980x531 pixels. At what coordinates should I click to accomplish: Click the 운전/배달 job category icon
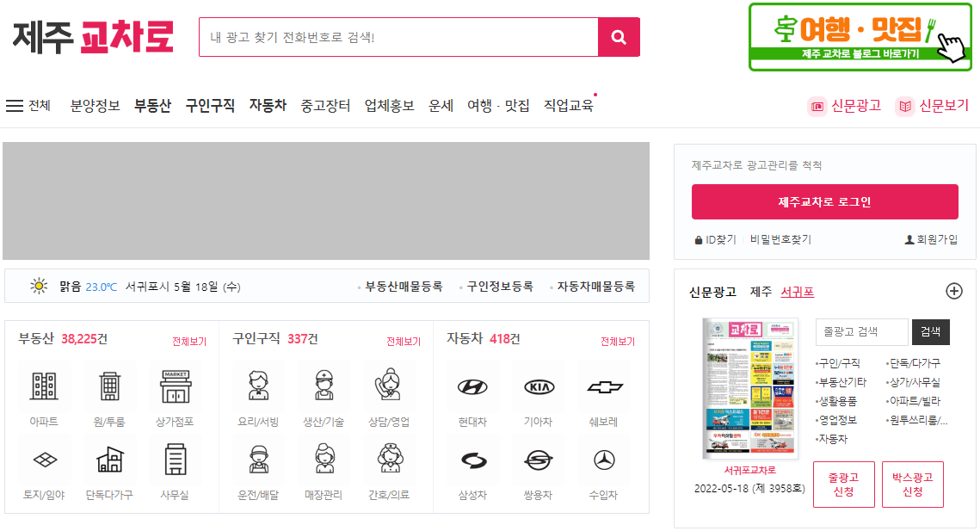(260, 459)
